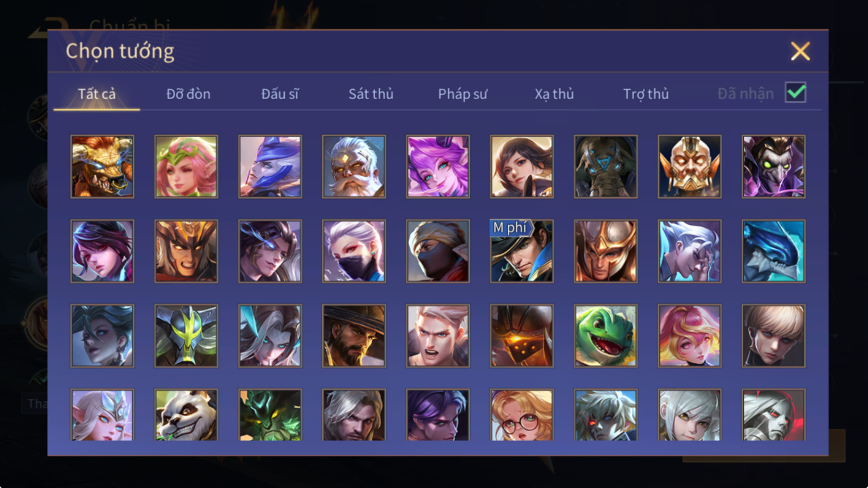Select the white-haired masked ninja woman
The image size is (868, 488).
coord(354,251)
